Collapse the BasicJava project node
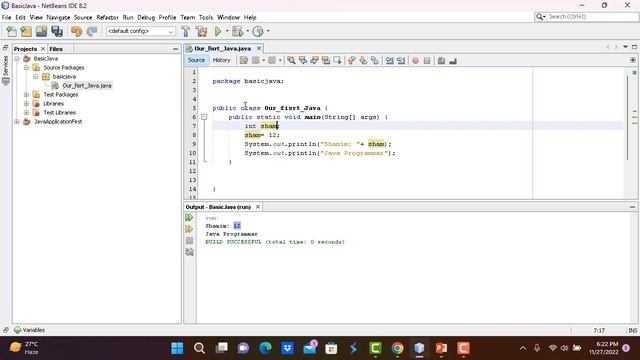The width and height of the screenshot is (640, 360). [17, 59]
